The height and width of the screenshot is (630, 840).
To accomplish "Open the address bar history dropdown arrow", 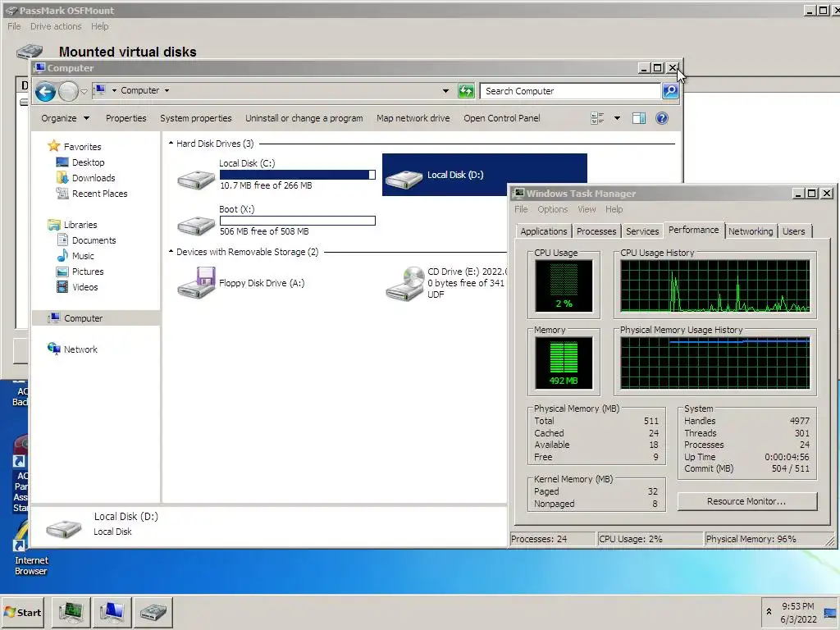I will [x=445, y=91].
